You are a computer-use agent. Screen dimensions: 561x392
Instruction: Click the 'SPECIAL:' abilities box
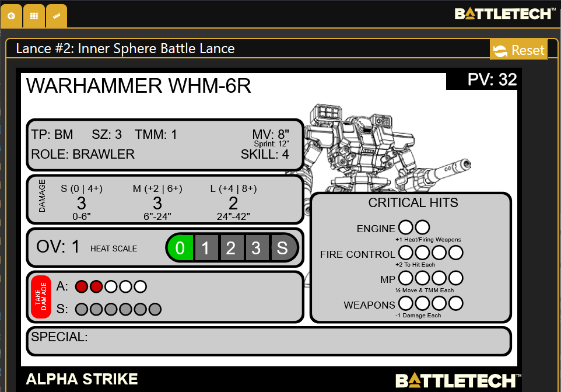click(269, 341)
